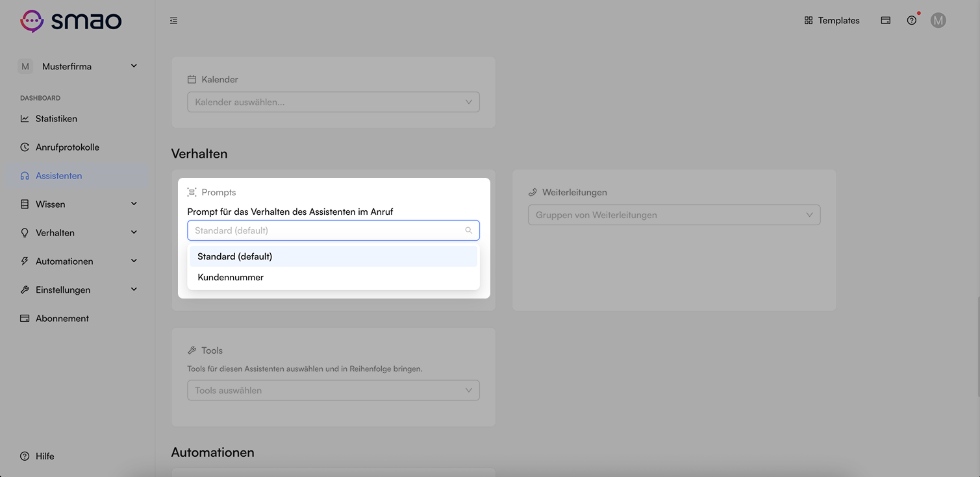This screenshot has height=477, width=980.
Task: Open Gruppen von Weiterleitungen dropdown
Action: [x=674, y=215]
